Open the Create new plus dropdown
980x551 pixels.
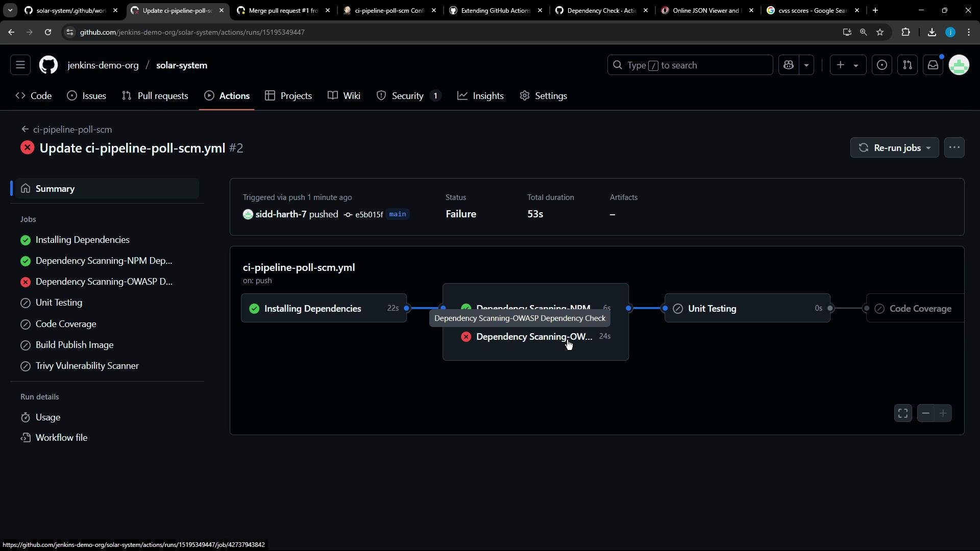tap(847, 65)
